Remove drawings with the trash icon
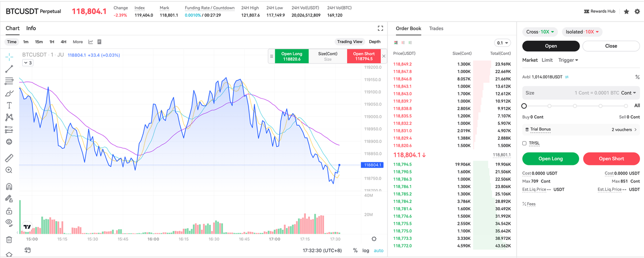Viewport: 644px width, 258px height. pyautogui.click(x=9, y=239)
